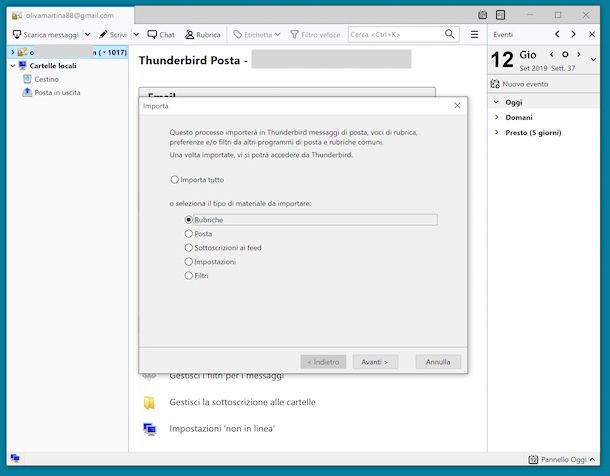
Task: Open the tasks tab icon in title bar
Action: click(501, 15)
